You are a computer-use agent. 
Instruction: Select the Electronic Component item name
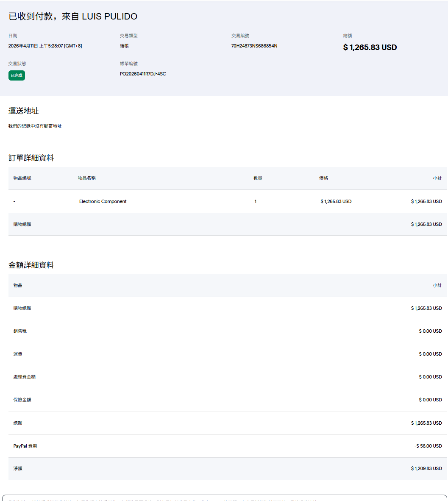coord(103,201)
